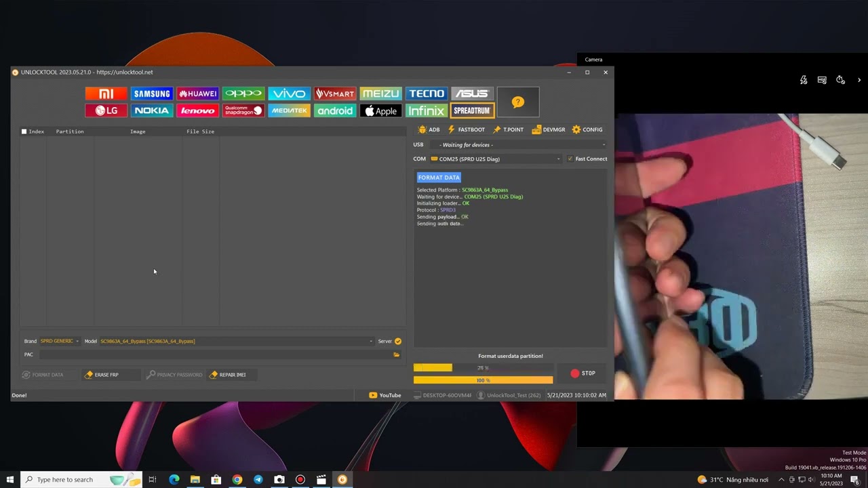The height and width of the screenshot is (488, 868).
Task: Select the Lenovo brand logo
Action: [197, 110]
